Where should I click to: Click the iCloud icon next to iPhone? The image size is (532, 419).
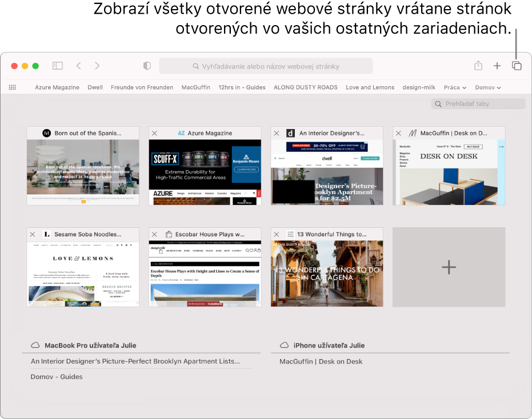click(285, 345)
